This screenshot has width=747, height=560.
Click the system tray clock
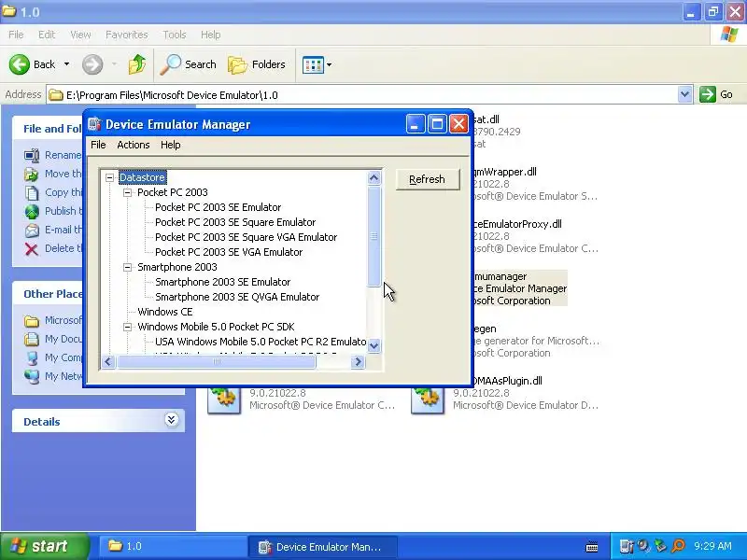click(712, 546)
